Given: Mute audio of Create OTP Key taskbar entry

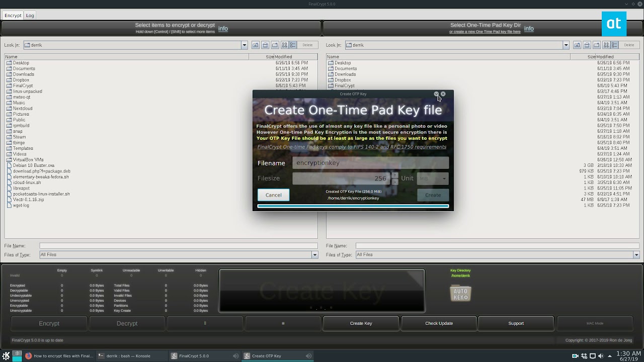Looking at the screenshot, I should click(x=308, y=356).
